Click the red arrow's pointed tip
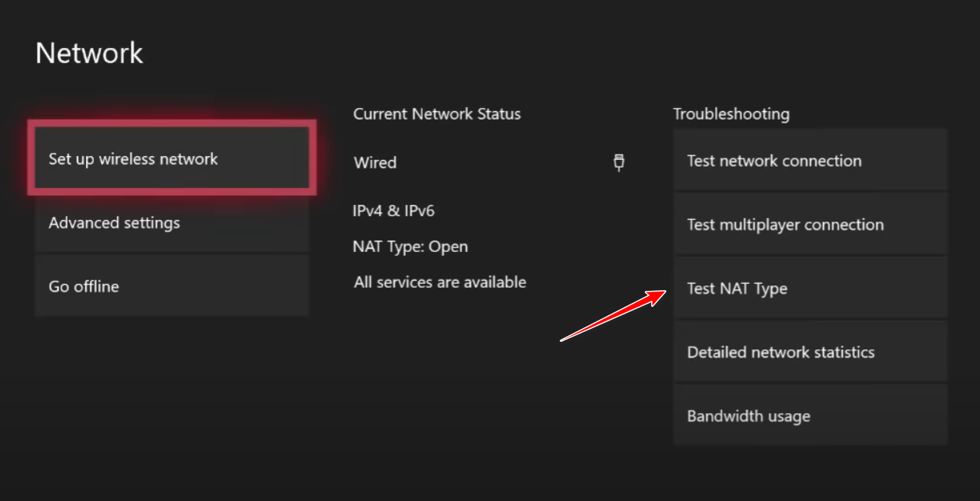 click(x=665, y=292)
